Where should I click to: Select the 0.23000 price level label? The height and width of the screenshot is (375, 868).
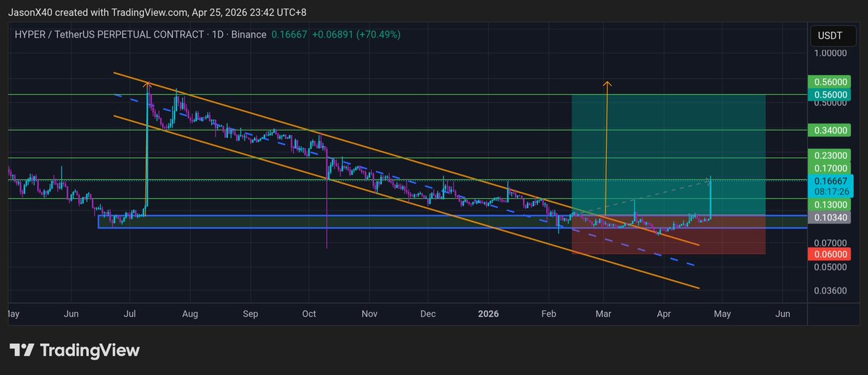coord(830,155)
